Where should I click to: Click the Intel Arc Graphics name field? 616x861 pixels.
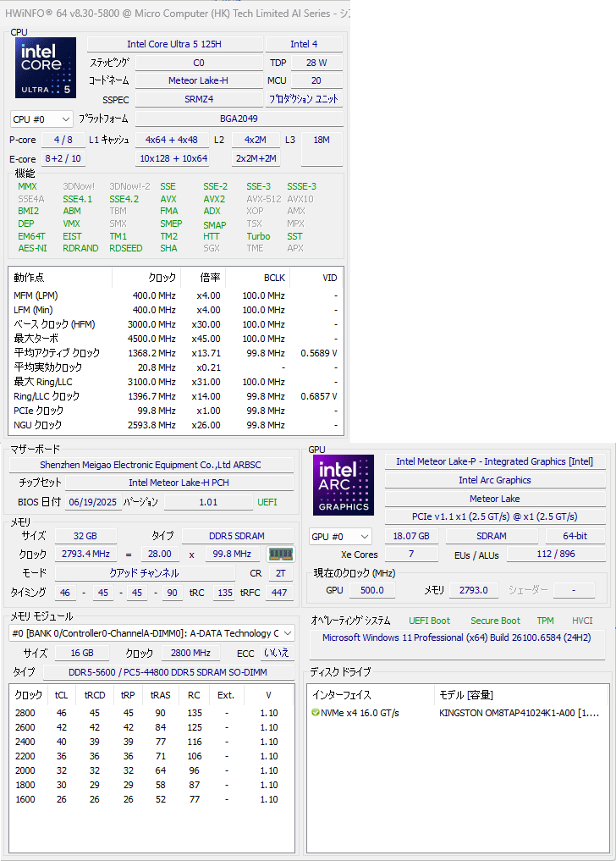pos(494,480)
